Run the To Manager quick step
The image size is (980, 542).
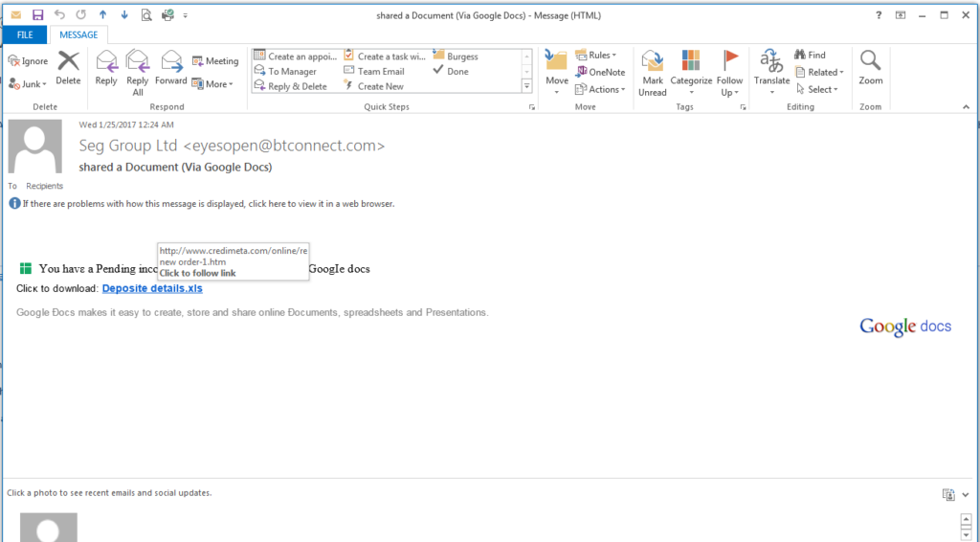click(x=285, y=71)
